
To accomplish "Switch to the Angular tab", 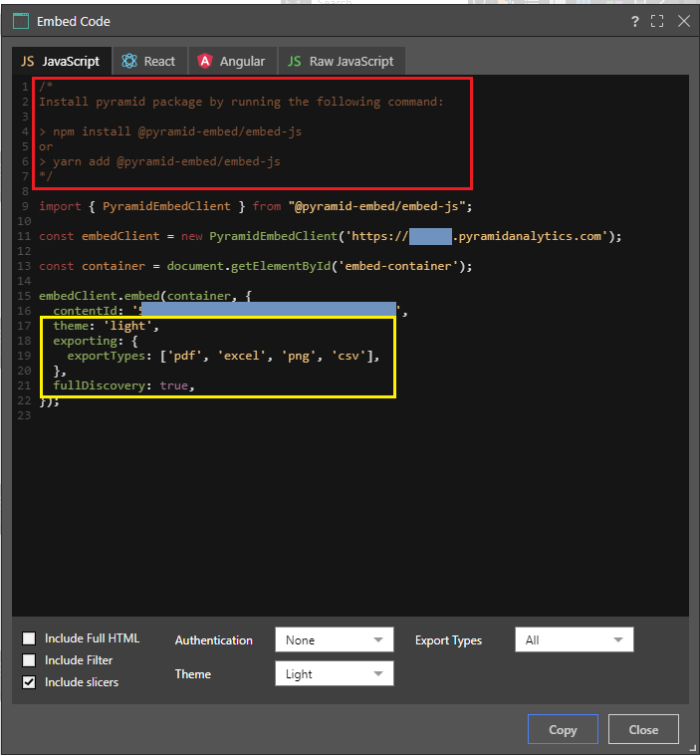I will click(233, 61).
